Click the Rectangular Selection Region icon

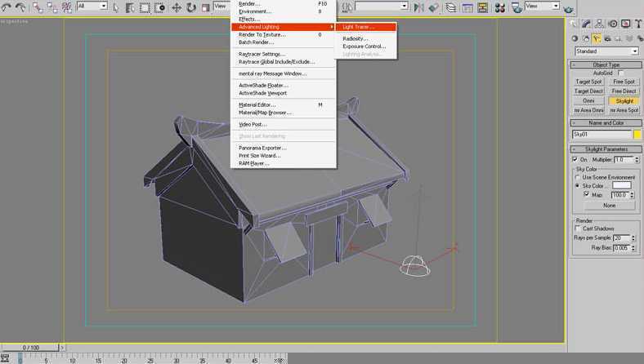[x=145, y=7]
